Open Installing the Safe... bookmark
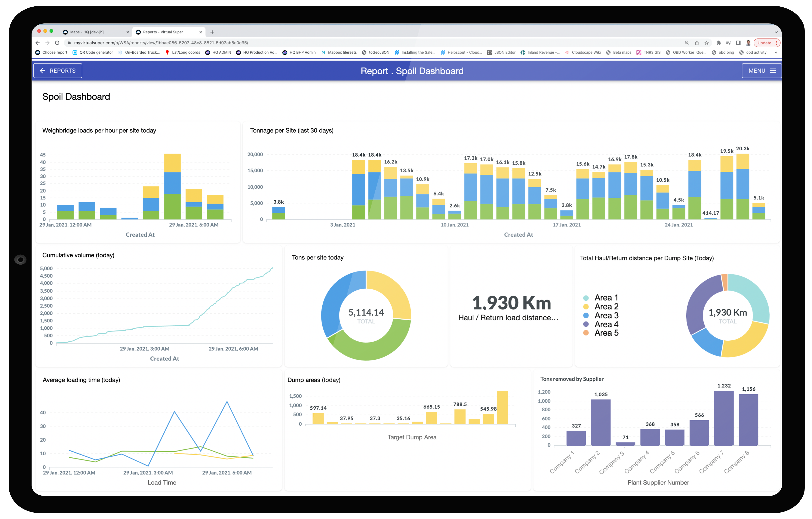 [415, 53]
